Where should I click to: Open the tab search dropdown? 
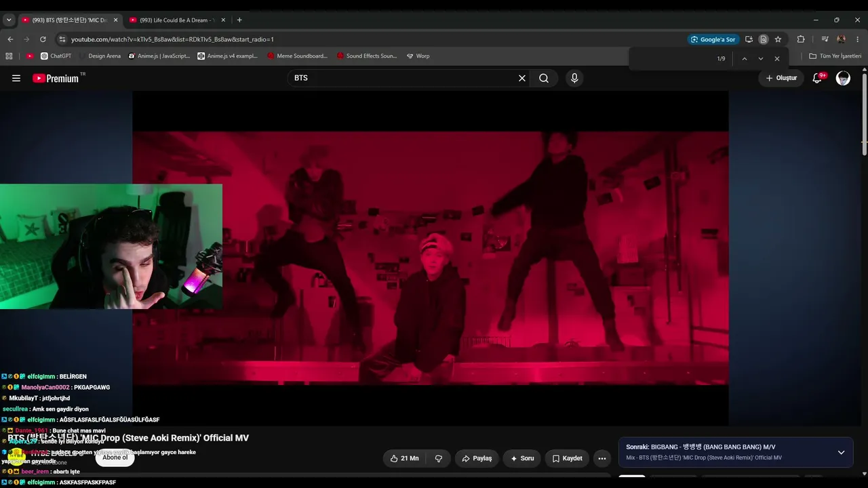point(9,20)
